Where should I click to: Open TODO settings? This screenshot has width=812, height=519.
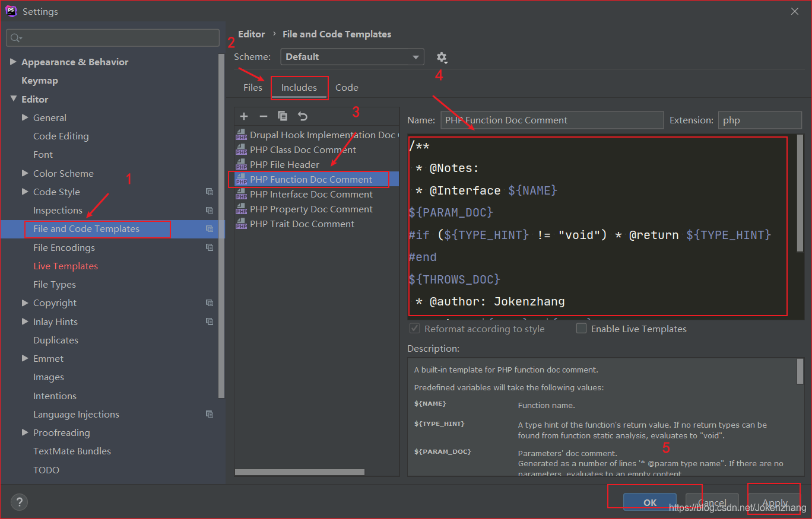click(46, 470)
